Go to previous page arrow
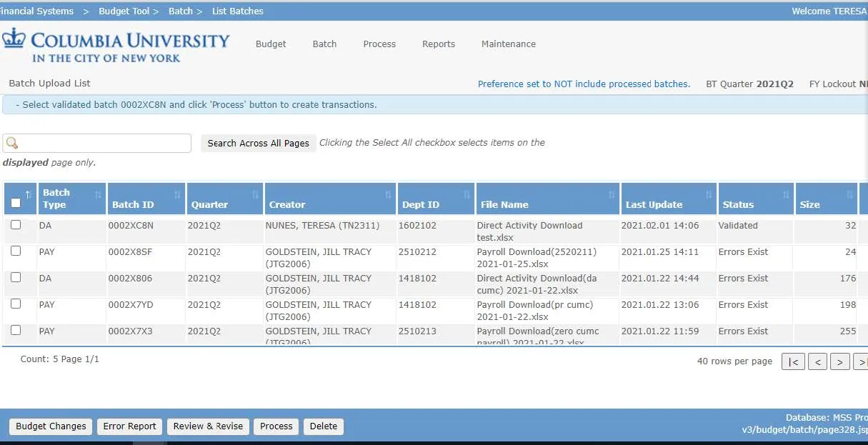This screenshot has height=445, width=868. tap(817, 362)
